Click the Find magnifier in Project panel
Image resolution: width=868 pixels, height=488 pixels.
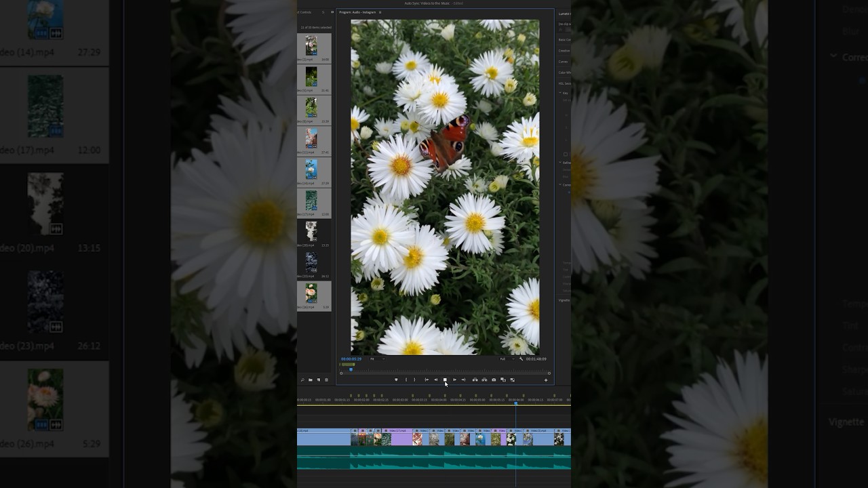click(x=302, y=380)
